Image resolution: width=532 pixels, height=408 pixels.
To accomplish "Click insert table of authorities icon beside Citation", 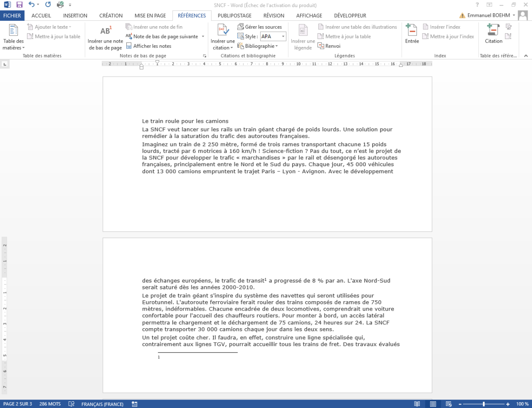I will tap(509, 27).
